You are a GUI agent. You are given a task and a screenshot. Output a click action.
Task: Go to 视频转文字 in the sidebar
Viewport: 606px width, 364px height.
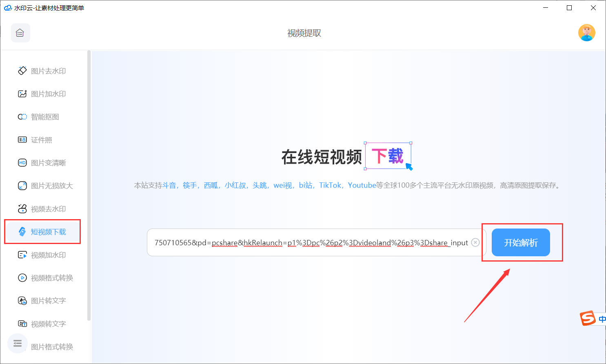click(x=48, y=324)
